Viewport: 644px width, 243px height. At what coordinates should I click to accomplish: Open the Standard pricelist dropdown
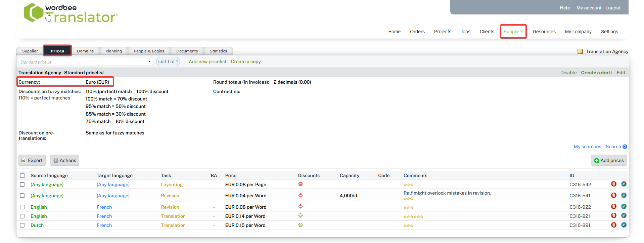[x=149, y=62]
